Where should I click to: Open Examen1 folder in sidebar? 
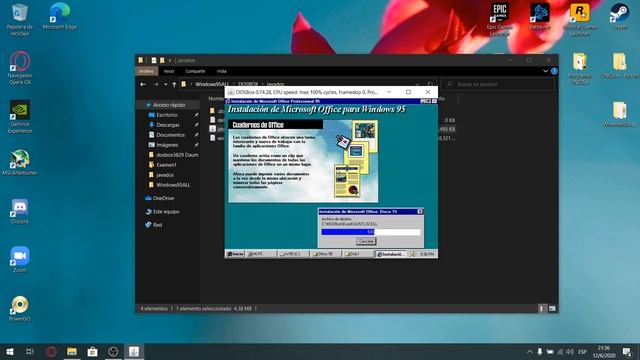click(x=166, y=164)
